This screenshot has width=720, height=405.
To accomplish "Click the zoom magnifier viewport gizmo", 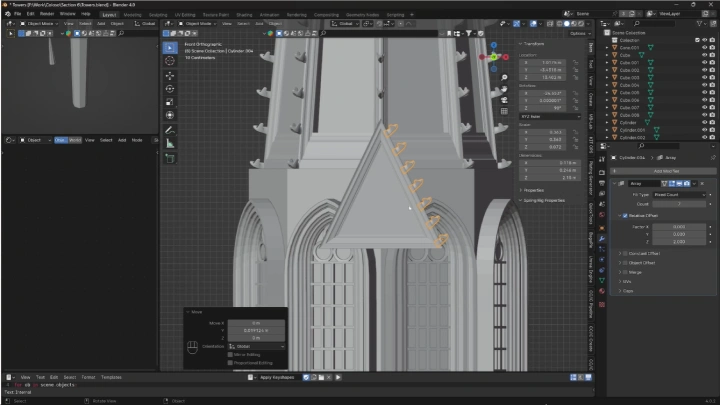I will [504, 78].
